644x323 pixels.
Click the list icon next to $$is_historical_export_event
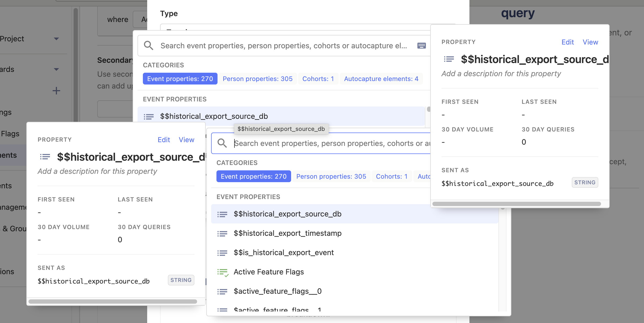pos(222,253)
